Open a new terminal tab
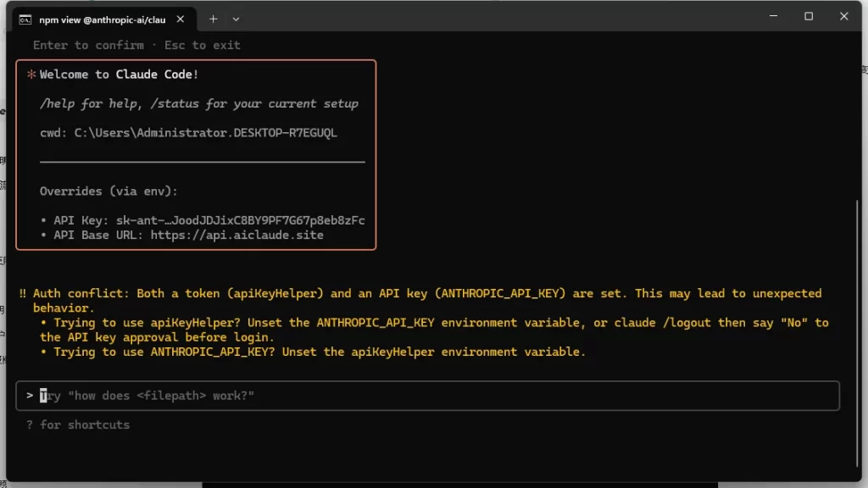 (213, 19)
